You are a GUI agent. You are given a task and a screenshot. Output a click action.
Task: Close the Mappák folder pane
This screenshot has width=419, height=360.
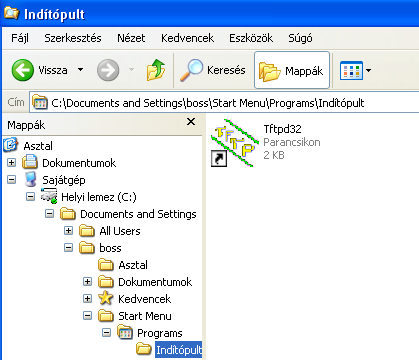click(x=191, y=122)
